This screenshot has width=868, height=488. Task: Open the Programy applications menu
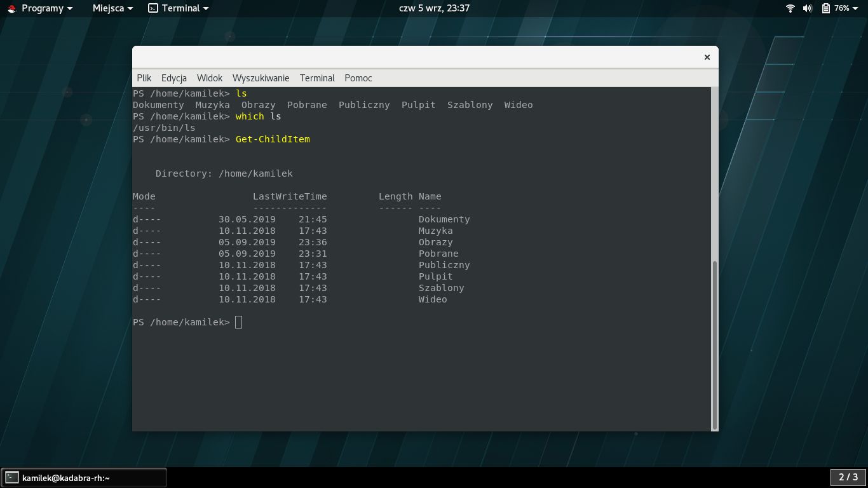pos(42,8)
